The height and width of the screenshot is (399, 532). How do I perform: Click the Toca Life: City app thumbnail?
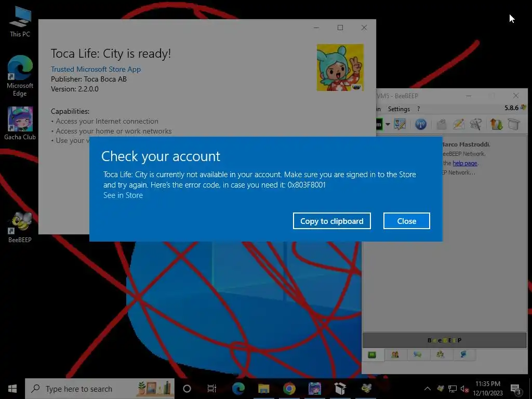coord(340,68)
